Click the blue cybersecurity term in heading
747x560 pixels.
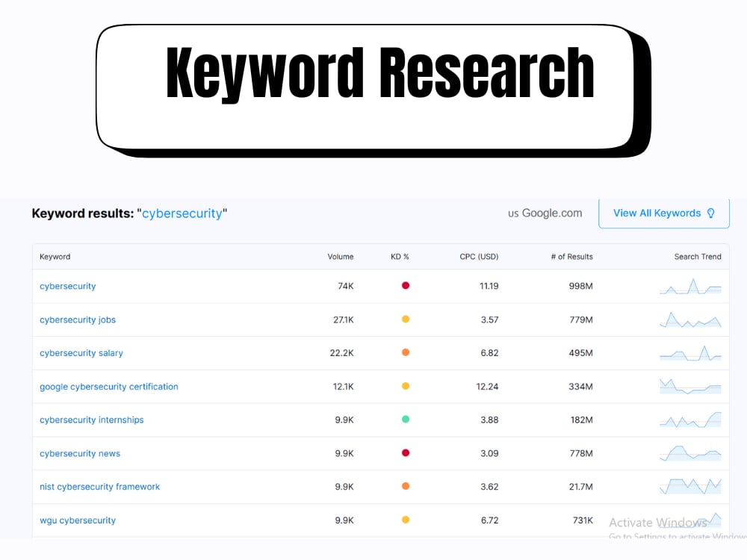click(182, 214)
